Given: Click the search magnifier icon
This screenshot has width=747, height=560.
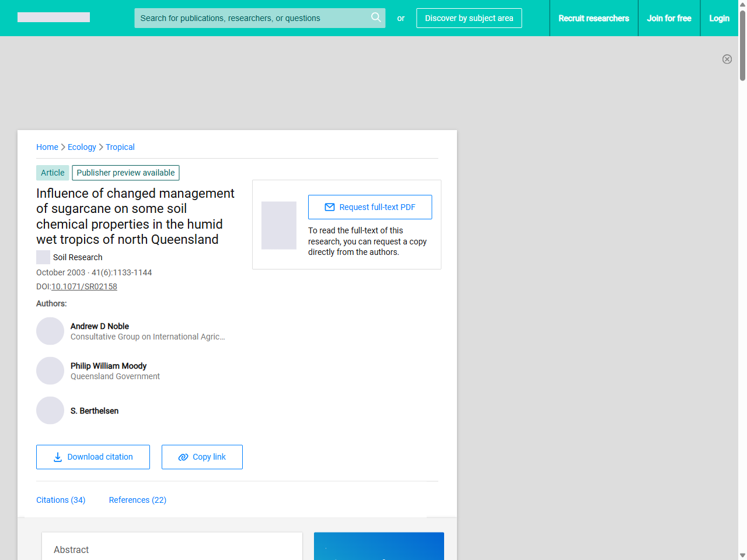Looking at the screenshot, I should [376, 17].
